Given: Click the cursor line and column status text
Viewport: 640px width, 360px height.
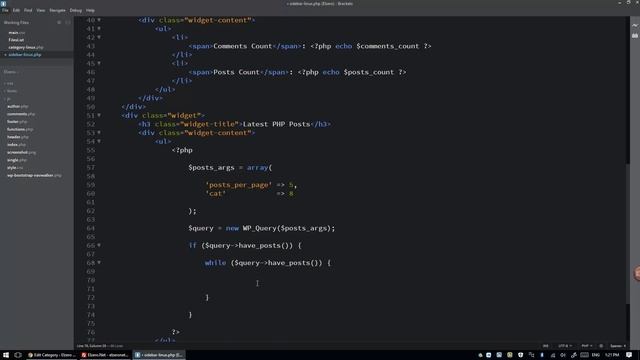Looking at the screenshot, I should tap(100, 346).
